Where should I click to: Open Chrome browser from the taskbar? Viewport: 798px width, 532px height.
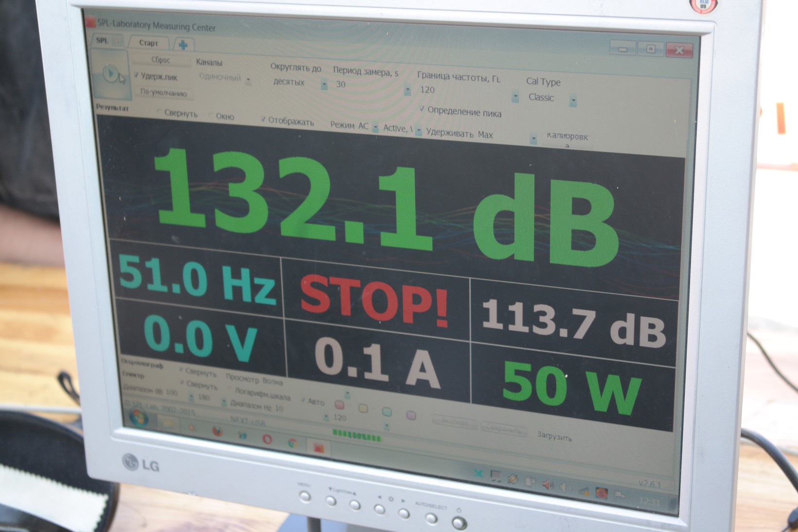(x=292, y=443)
